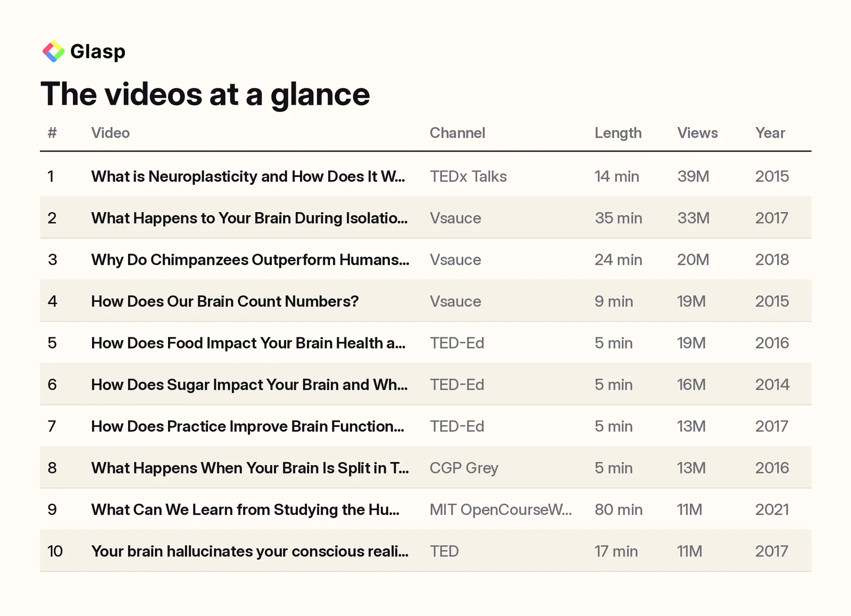The height and width of the screenshot is (616, 851).
Task: Click '2017' year in the TED row 10
Action: tap(772, 551)
